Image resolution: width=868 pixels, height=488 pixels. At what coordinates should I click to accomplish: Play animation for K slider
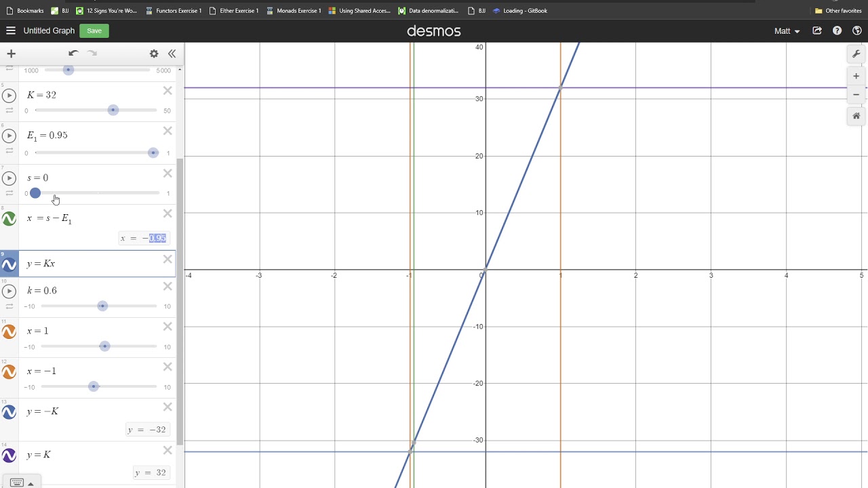[x=9, y=96]
